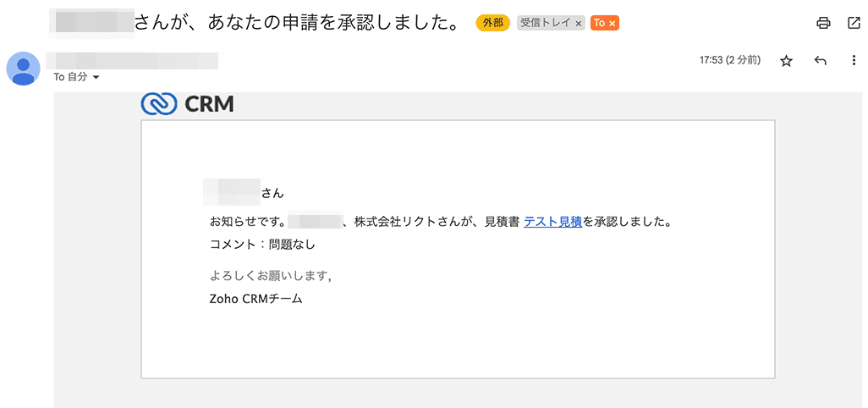Print this email using the printer icon
Image resolution: width=868 pixels, height=408 pixels.
click(x=823, y=23)
